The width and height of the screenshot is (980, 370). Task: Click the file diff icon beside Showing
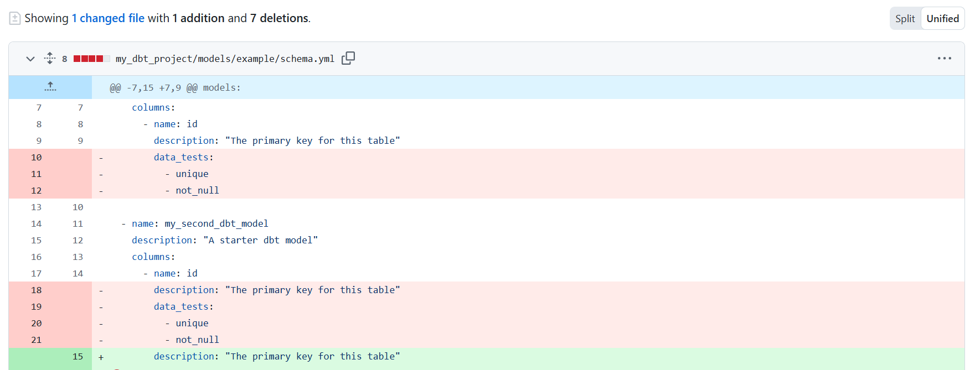(x=15, y=18)
